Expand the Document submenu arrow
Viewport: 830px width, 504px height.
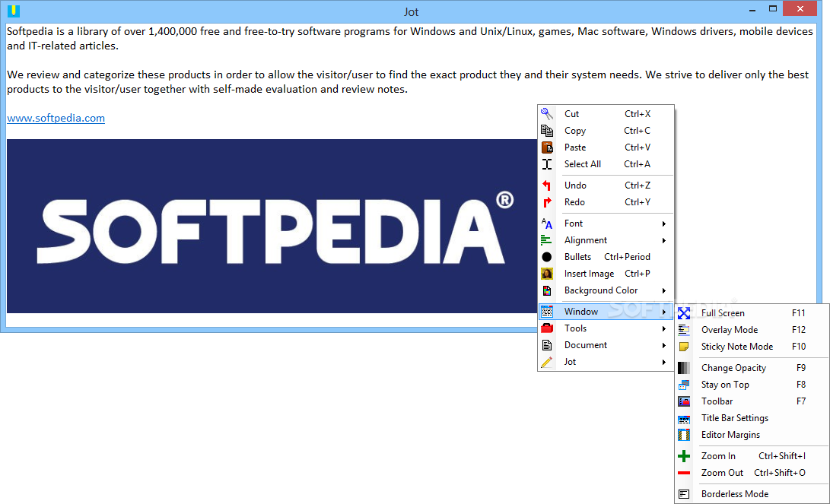[664, 345]
